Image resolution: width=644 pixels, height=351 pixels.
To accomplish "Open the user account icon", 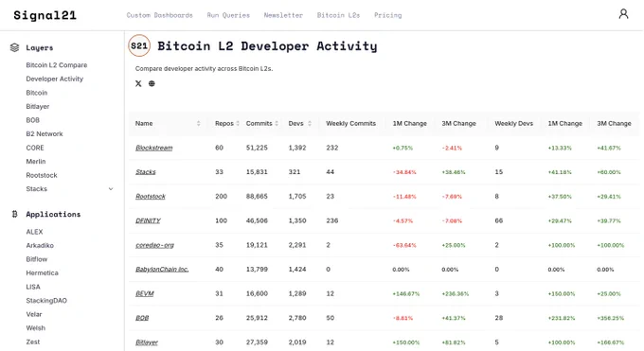I will tap(623, 14).
